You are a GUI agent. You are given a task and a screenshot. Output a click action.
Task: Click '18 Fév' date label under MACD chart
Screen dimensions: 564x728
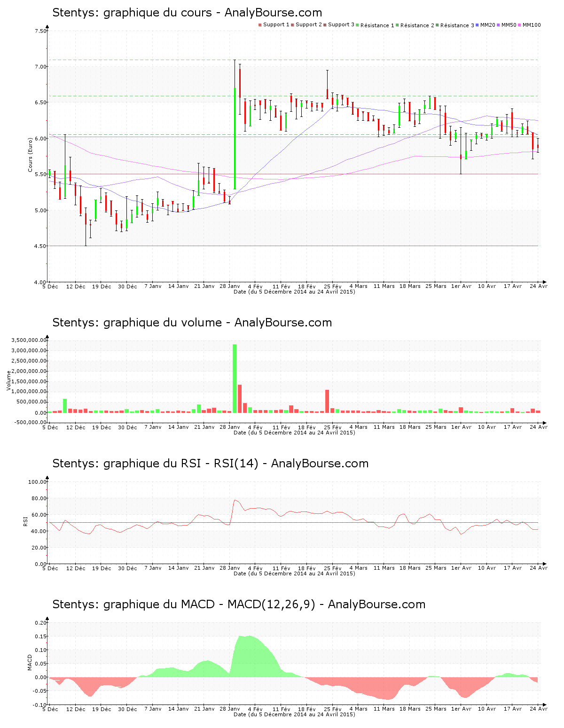[307, 709]
